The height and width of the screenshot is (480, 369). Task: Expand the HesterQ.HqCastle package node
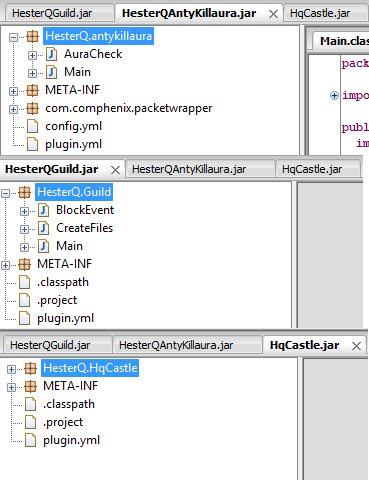[11, 369]
